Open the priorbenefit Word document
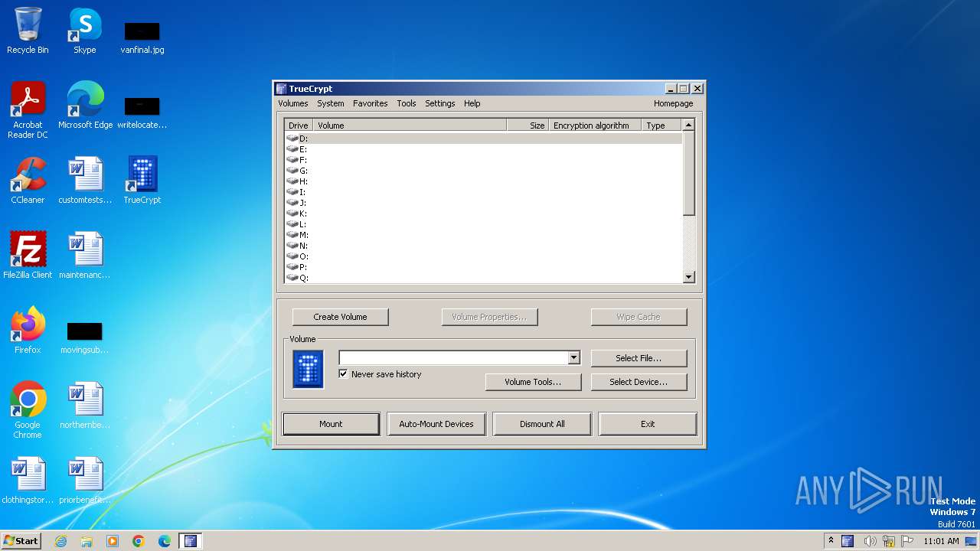Screen dimensions: 980x551 [x=85, y=481]
